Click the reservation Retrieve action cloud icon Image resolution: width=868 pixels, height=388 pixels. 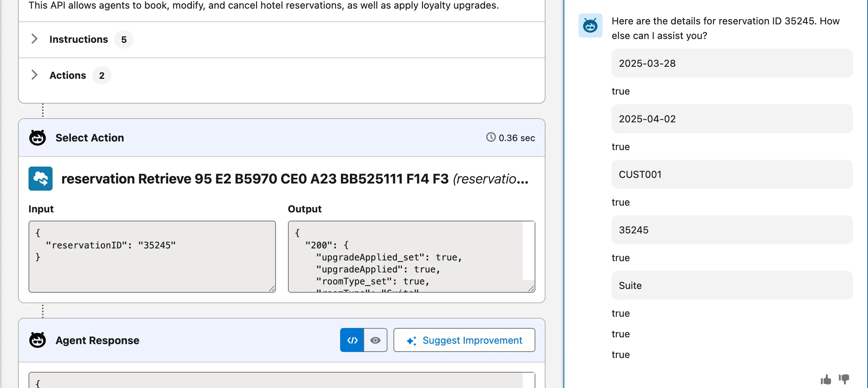pyautogui.click(x=41, y=179)
